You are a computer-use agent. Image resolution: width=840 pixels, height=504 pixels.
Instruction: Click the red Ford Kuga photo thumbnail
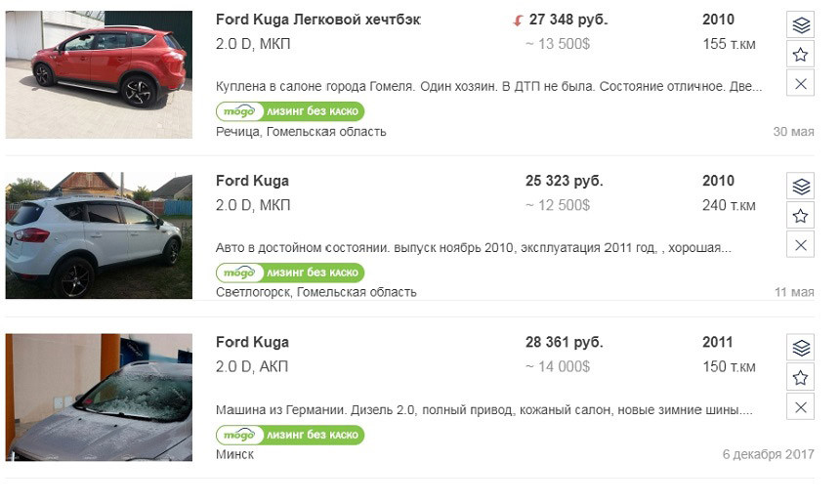coord(99,74)
